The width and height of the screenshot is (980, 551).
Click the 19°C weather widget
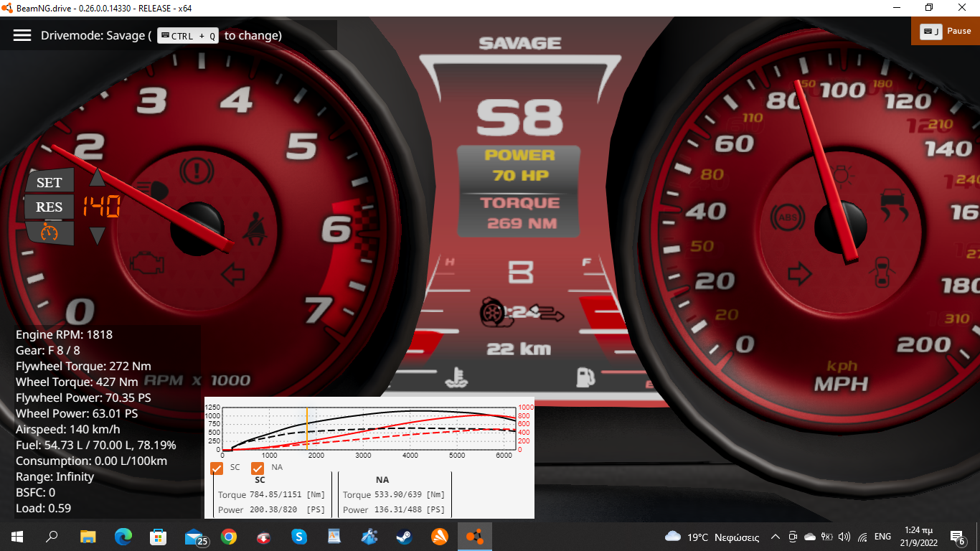click(x=712, y=537)
